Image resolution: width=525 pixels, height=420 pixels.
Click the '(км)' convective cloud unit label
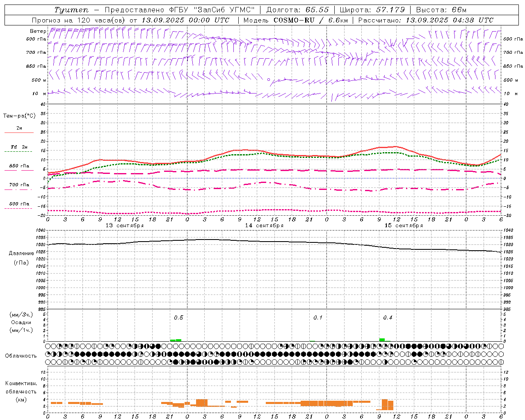point(21,399)
